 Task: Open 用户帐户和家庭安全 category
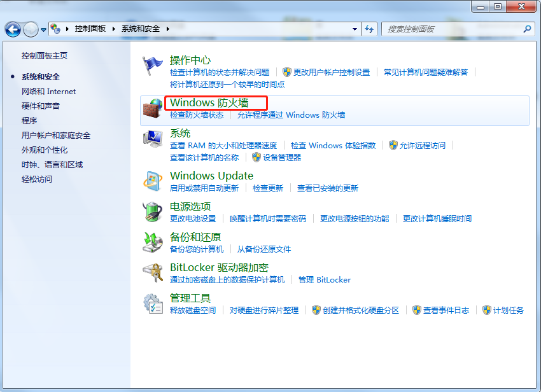(56, 136)
